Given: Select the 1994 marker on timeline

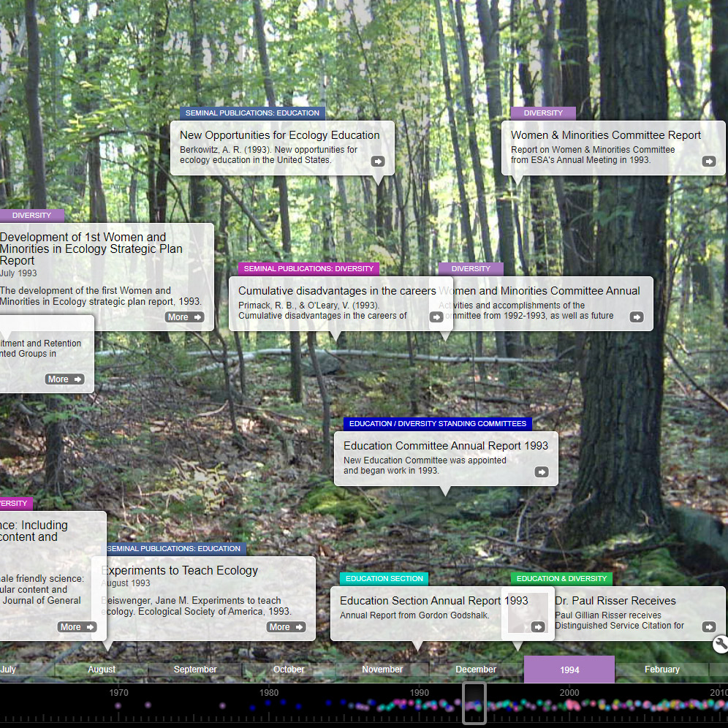Looking at the screenshot, I should coord(569,670).
